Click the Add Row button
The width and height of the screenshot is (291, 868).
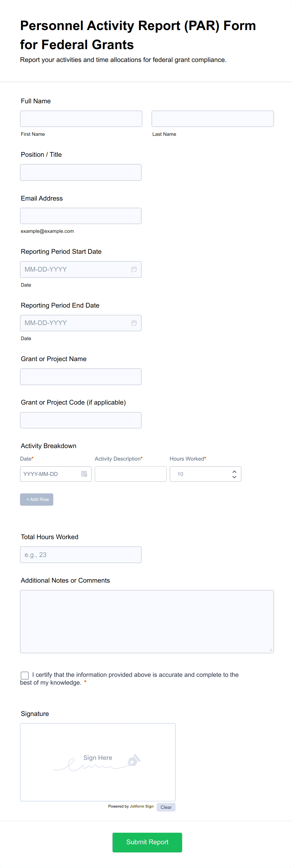tap(37, 499)
